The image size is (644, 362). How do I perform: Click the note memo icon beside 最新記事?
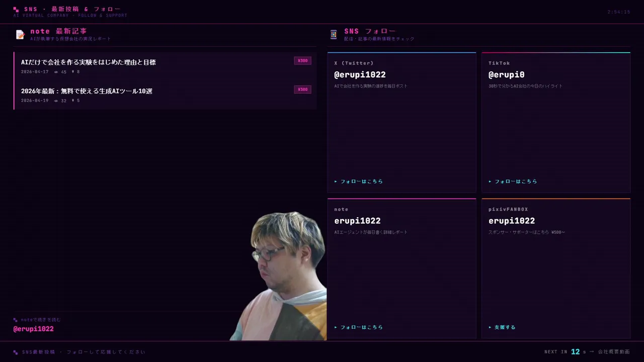point(20,34)
